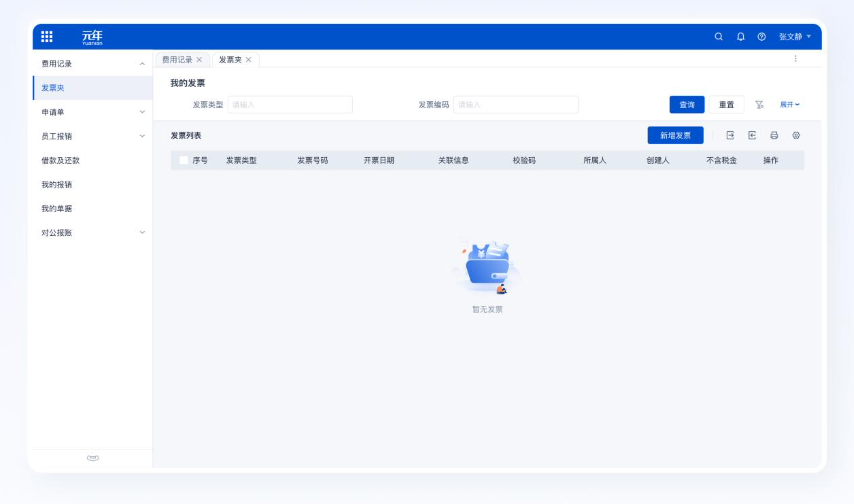Tick the select-all checkbox in table header

click(x=184, y=160)
